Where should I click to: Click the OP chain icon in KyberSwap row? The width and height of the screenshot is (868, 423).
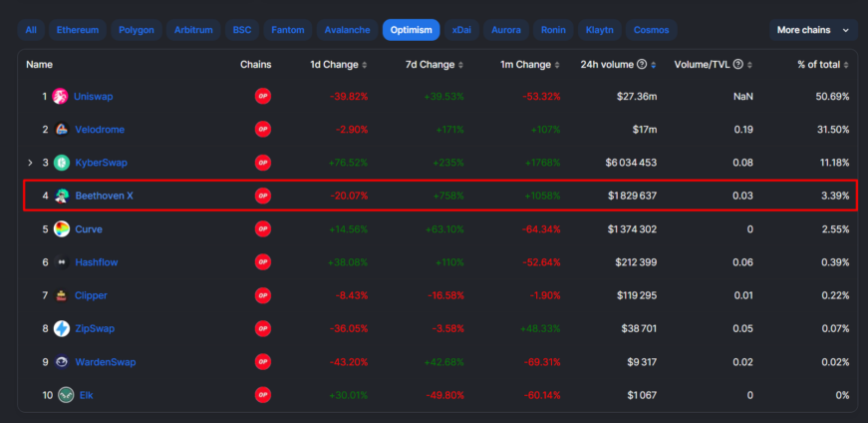click(263, 163)
